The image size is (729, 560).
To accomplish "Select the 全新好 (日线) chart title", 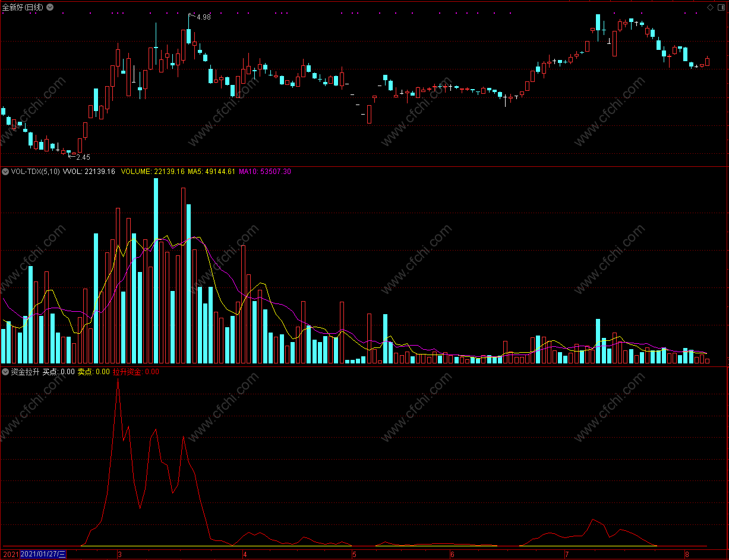I will click(x=23, y=7).
